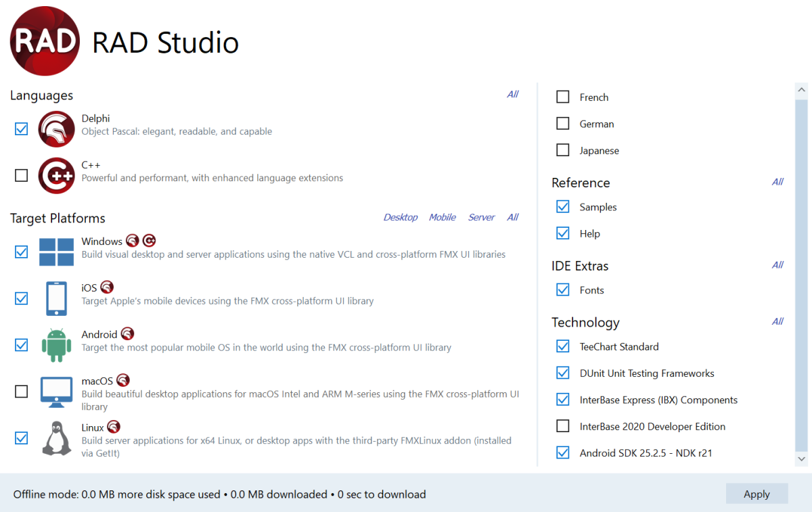This screenshot has height=512, width=812.
Task: Enable the macOS platform checkbox
Action: pyautogui.click(x=22, y=391)
